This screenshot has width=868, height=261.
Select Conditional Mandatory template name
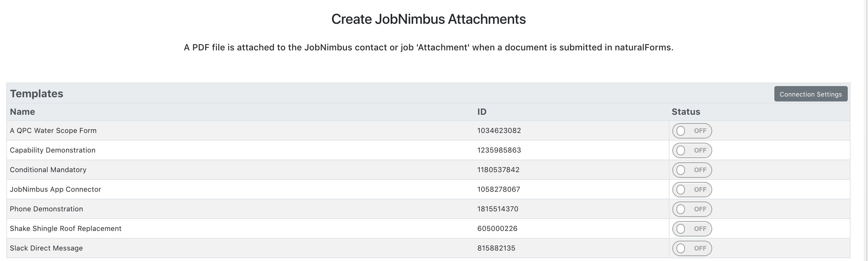48,170
